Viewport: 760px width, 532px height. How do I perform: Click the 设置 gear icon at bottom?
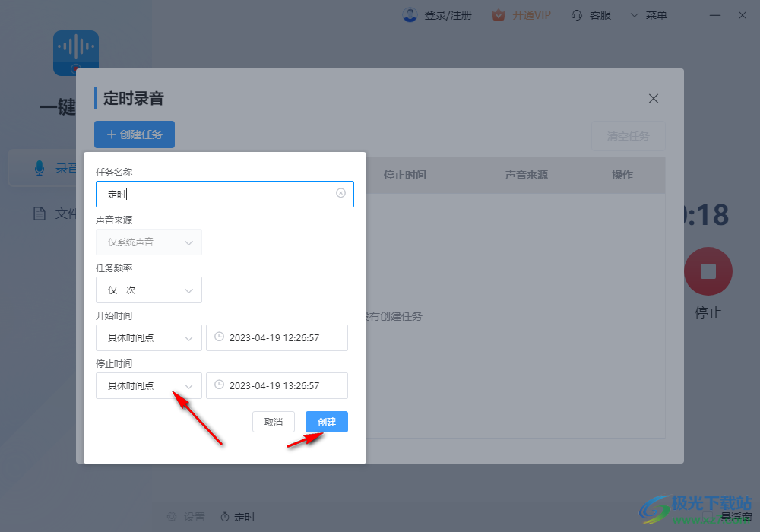coord(172,516)
